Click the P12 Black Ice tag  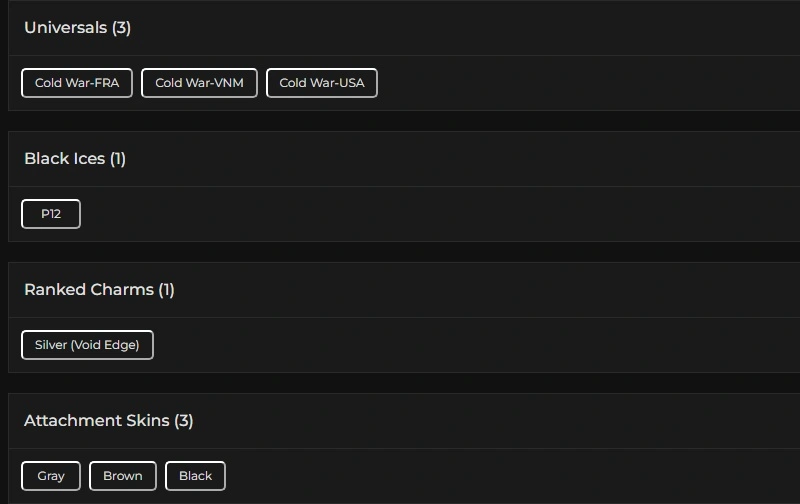(51, 214)
